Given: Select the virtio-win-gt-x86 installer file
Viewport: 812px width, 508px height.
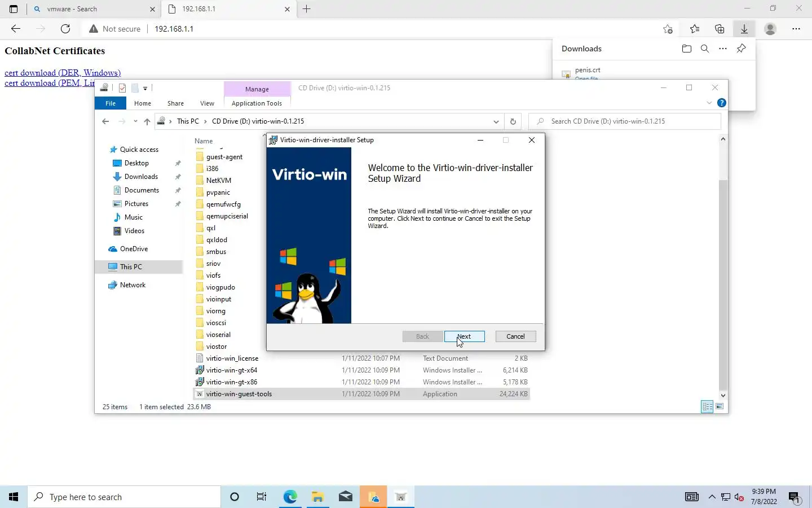Looking at the screenshot, I should pyautogui.click(x=232, y=382).
